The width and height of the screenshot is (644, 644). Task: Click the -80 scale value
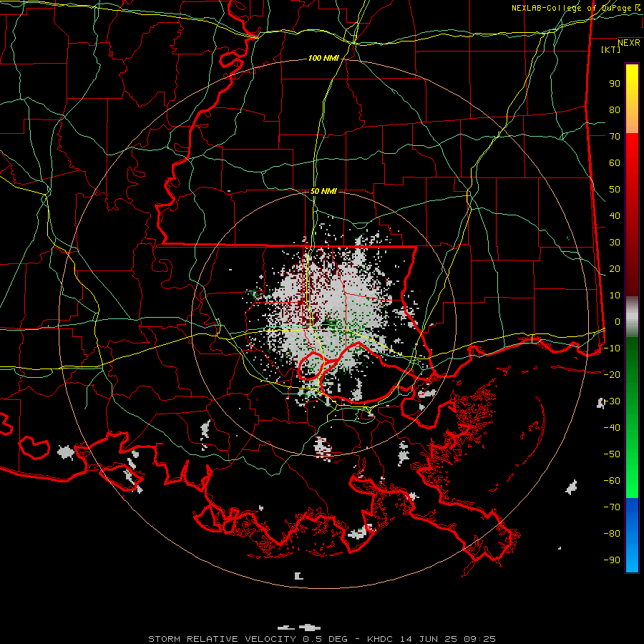tap(612, 534)
